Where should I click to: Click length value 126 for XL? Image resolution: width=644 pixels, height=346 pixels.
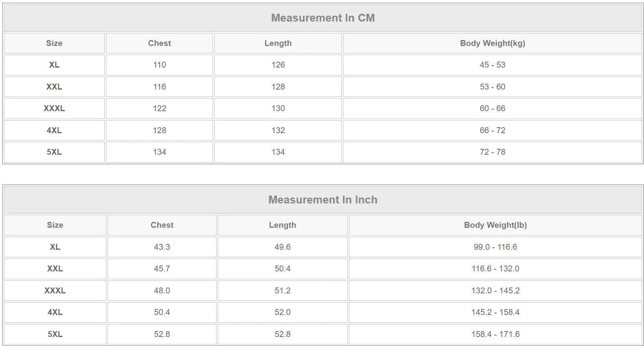[x=278, y=65]
